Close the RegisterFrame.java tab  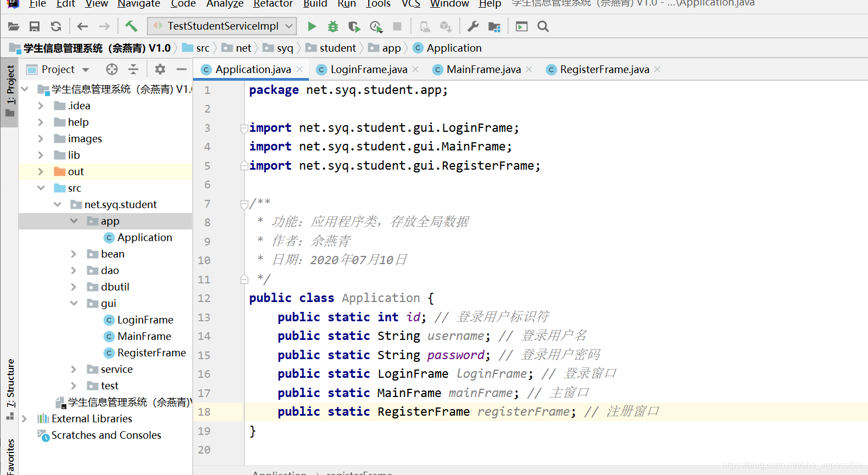click(657, 69)
